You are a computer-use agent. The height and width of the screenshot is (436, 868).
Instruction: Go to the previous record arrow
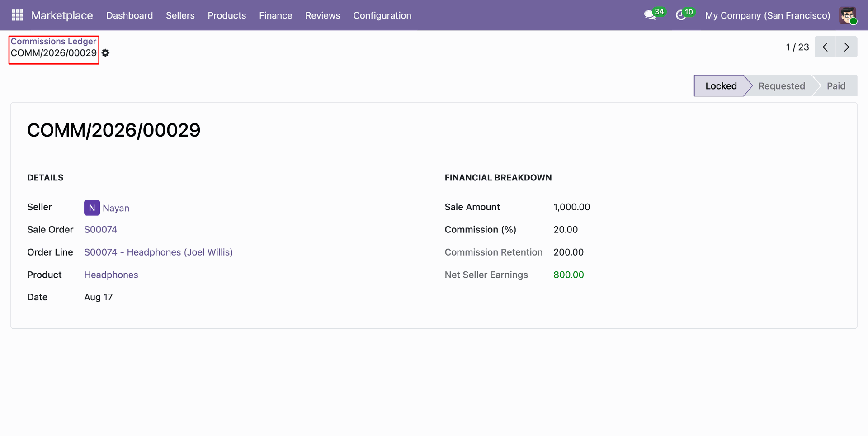(x=825, y=47)
